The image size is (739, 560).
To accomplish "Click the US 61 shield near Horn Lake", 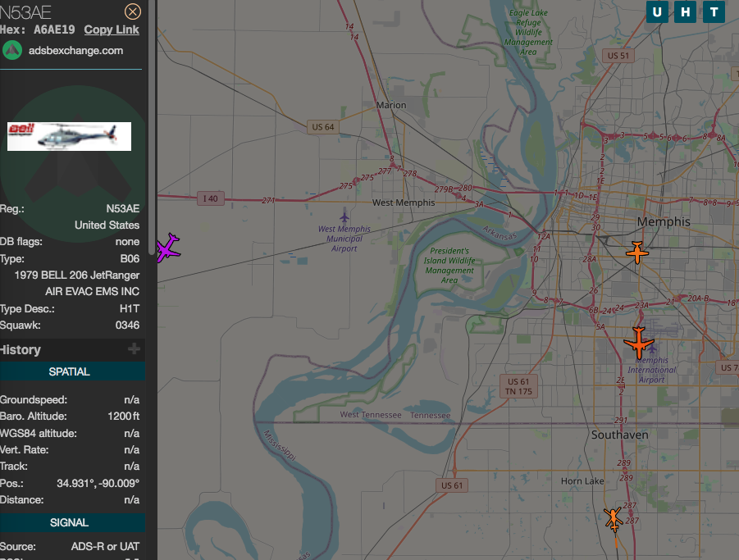I will (452, 485).
